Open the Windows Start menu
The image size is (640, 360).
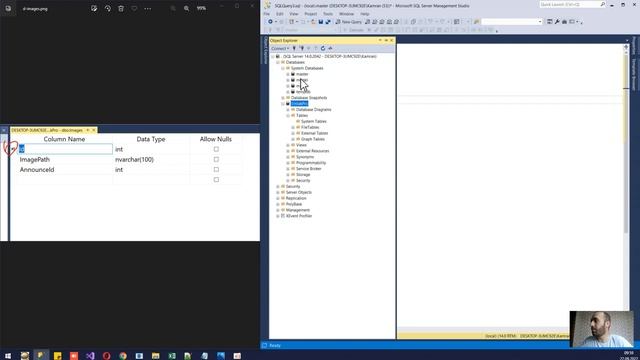(8, 356)
